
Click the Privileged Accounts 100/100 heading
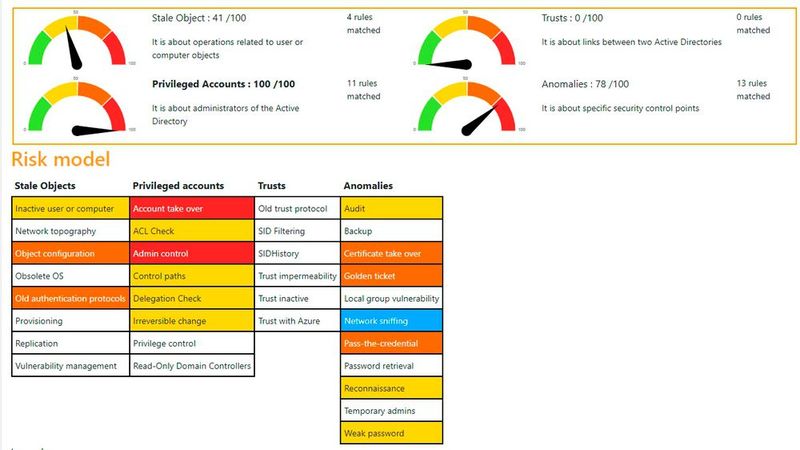(x=223, y=84)
